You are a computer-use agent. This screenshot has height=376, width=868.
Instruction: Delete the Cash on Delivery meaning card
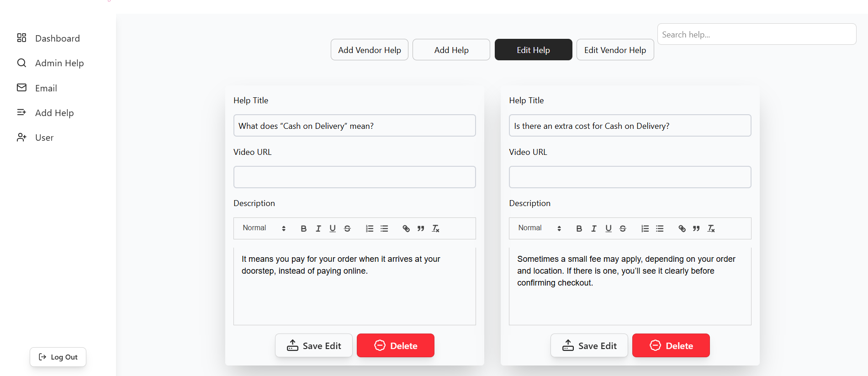(396, 345)
